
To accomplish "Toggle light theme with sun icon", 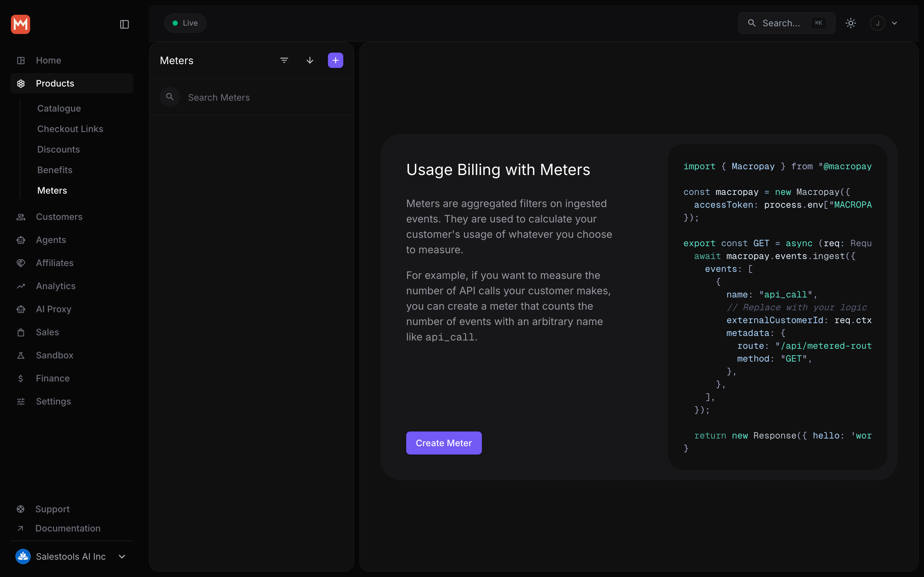I will pos(851,23).
